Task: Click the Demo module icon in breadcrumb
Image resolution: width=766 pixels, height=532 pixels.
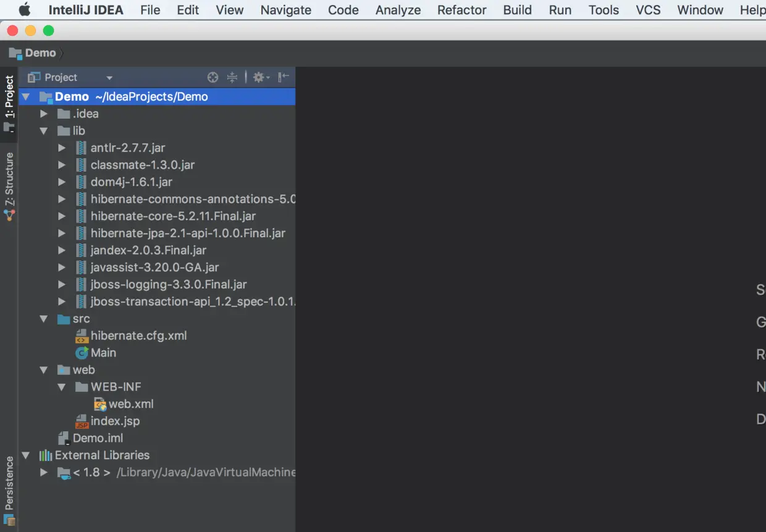Action: coord(15,53)
